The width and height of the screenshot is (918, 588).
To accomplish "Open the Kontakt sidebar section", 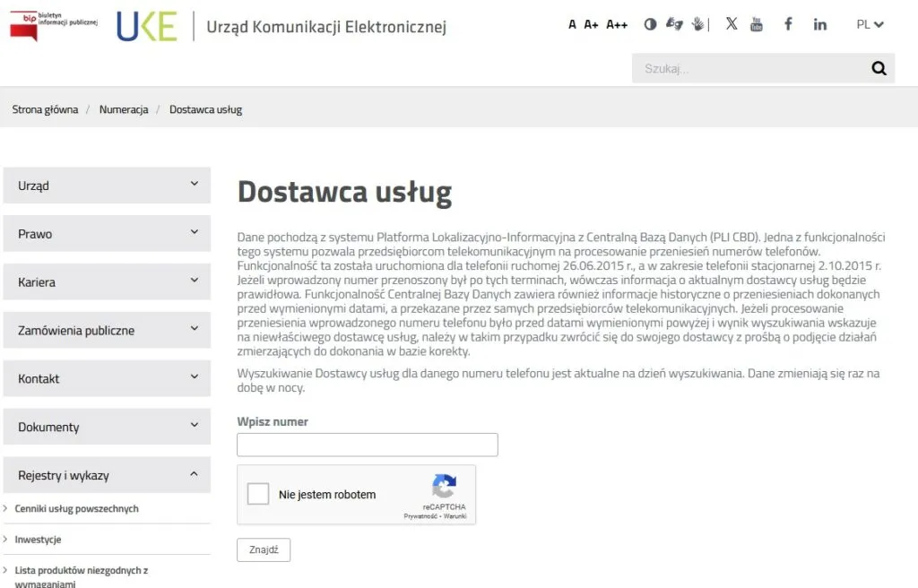I will (x=107, y=378).
